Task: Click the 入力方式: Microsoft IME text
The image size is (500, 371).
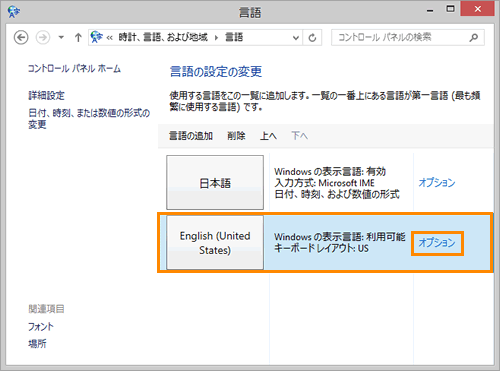Action: pyautogui.click(x=324, y=183)
